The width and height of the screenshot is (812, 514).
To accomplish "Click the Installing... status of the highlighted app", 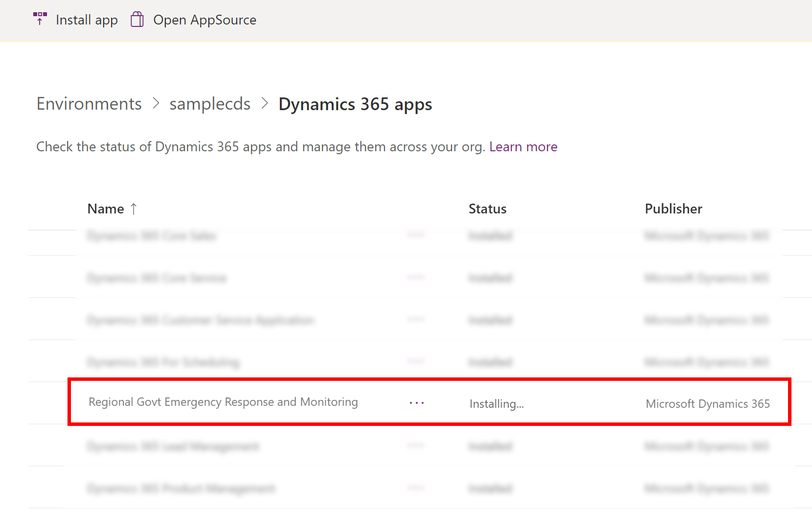I will [x=496, y=404].
